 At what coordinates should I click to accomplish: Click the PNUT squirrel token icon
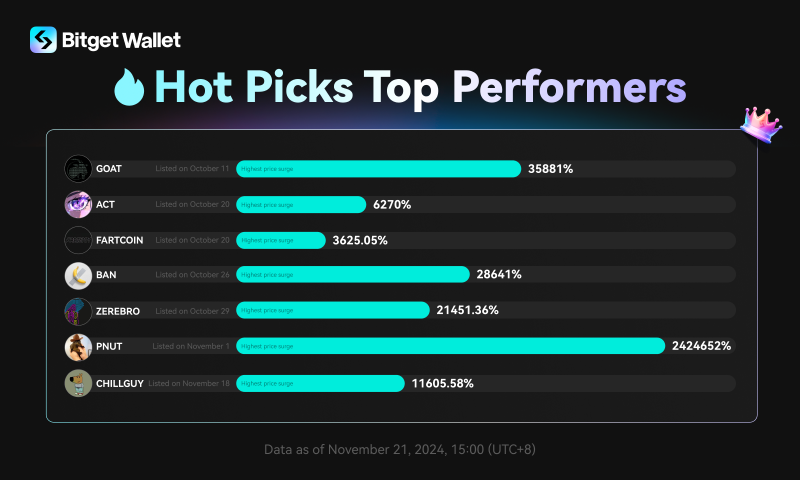(x=78, y=346)
